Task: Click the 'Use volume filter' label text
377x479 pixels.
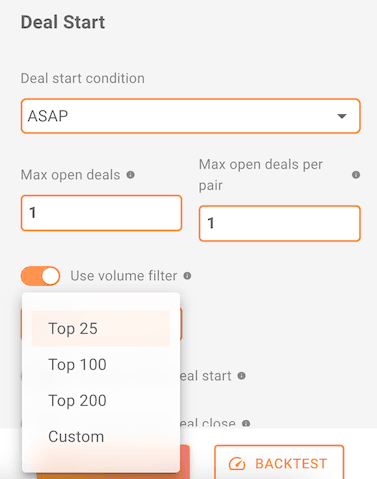Action: (124, 276)
